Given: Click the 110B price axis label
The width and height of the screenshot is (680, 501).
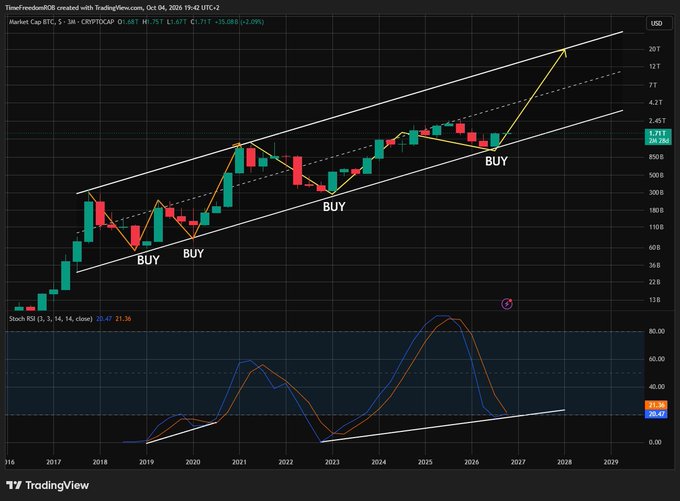Looking at the screenshot, I should [x=656, y=227].
